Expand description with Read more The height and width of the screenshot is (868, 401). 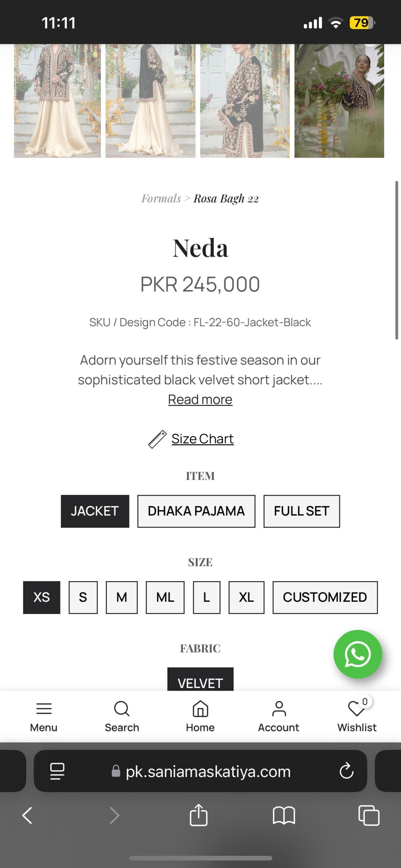(200, 399)
